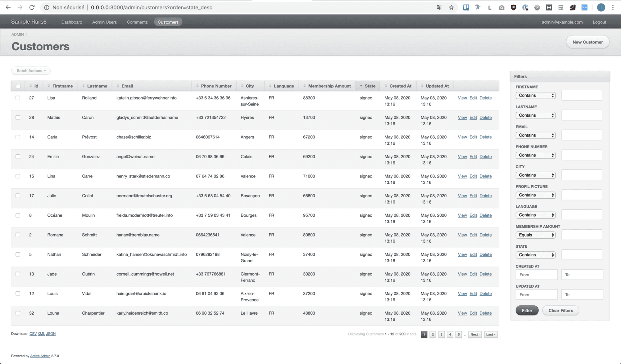Check the row checkbox for Louna Charpentier
The height and width of the screenshot is (364, 621).
point(18,313)
